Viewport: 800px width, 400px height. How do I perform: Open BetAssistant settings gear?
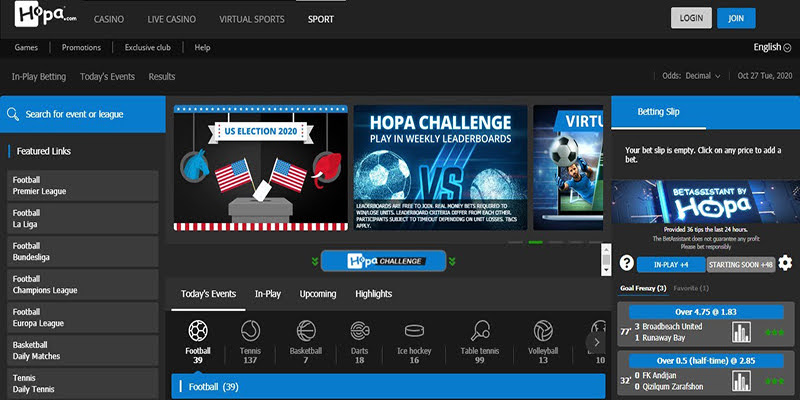785,263
